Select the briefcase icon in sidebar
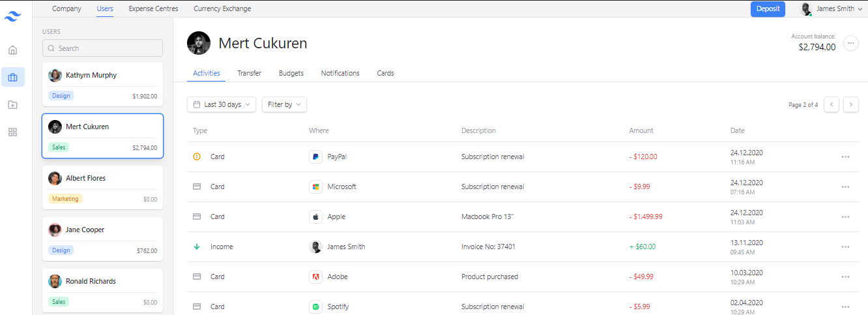The image size is (868, 315). (x=13, y=77)
